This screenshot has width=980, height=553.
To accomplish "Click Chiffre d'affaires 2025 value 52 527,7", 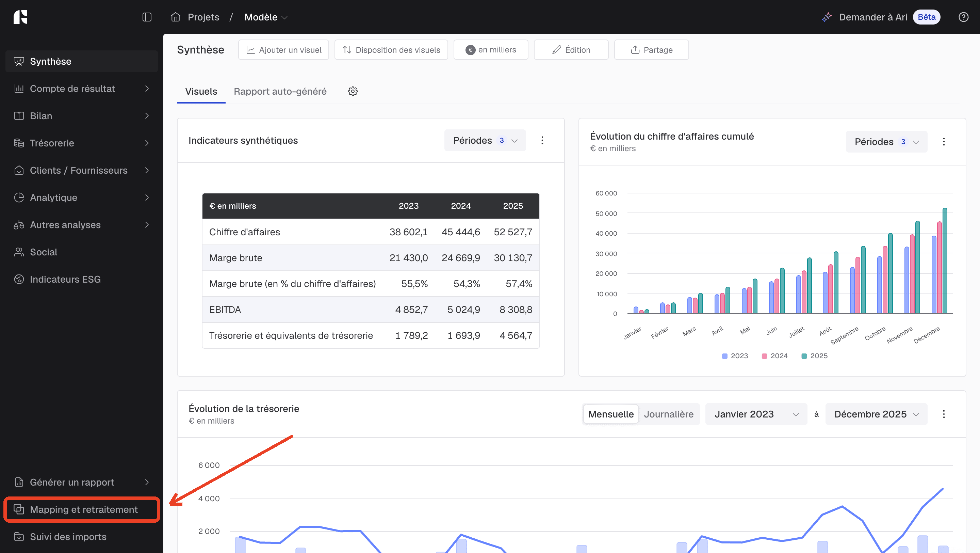I will tap(513, 232).
